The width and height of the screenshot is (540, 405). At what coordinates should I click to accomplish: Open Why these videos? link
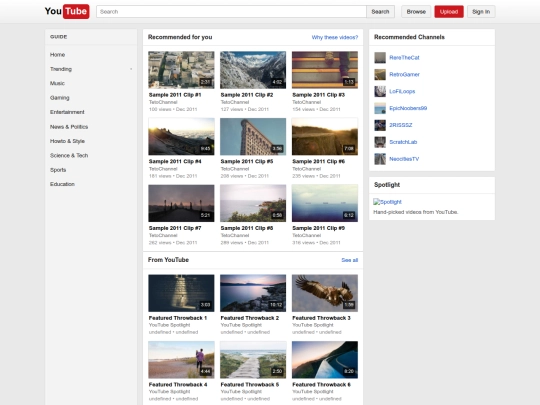(335, 37)
